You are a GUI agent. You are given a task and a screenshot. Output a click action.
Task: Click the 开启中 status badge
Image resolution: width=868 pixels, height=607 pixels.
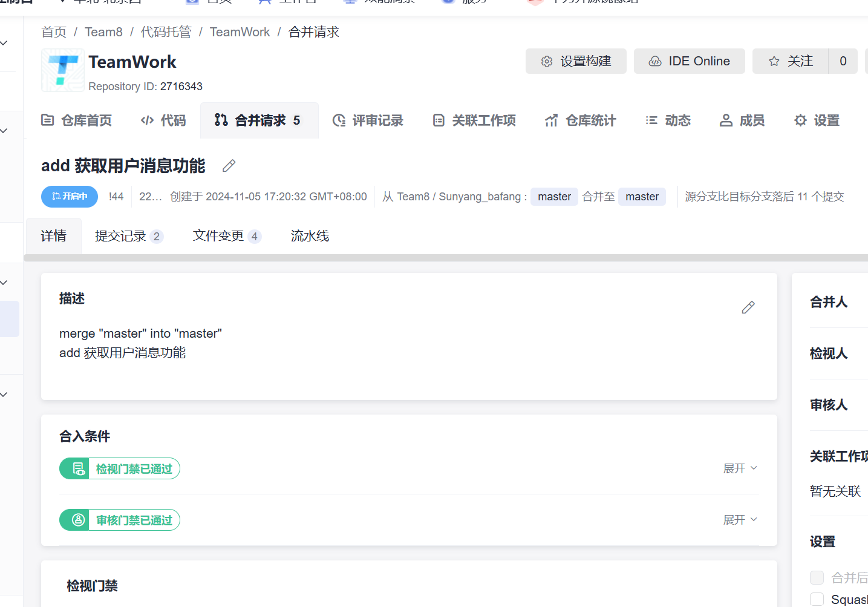point(70,197)
